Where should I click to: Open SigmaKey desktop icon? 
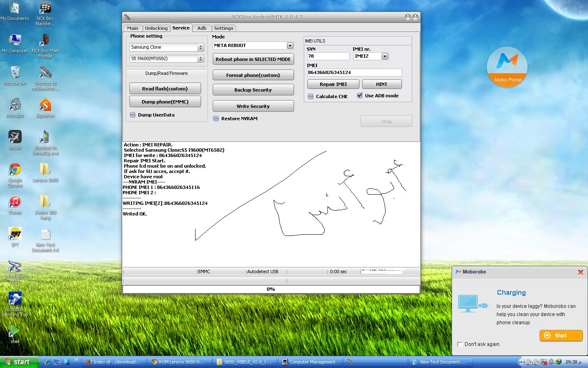[x=45, y=108]
